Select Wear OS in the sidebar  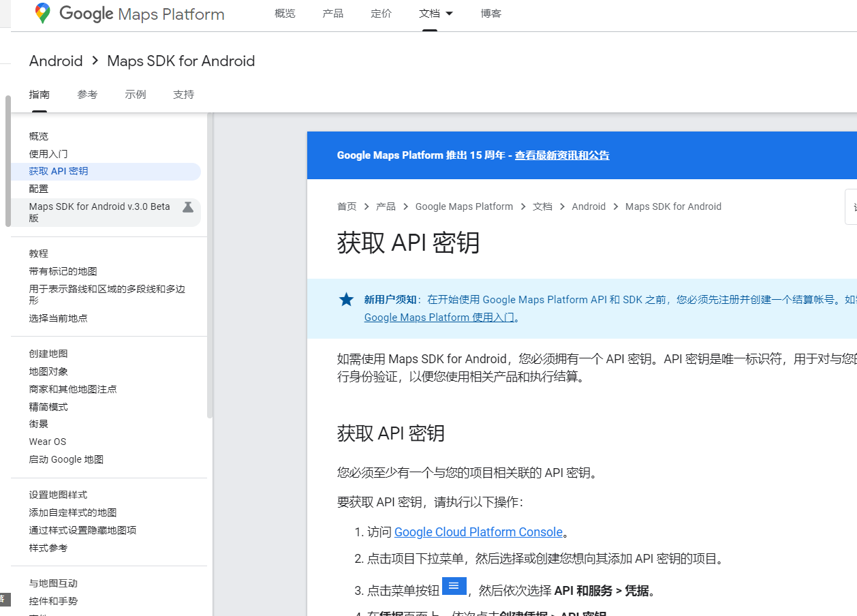tap(47, 441)
